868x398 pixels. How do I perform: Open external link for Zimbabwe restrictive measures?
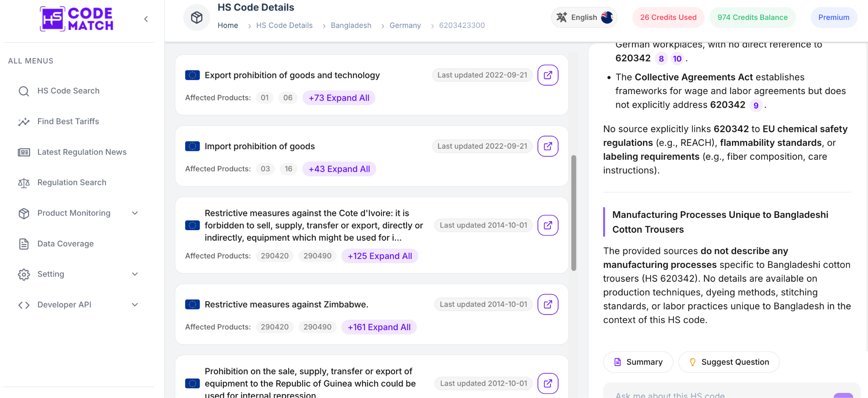(x=548, y=304)
